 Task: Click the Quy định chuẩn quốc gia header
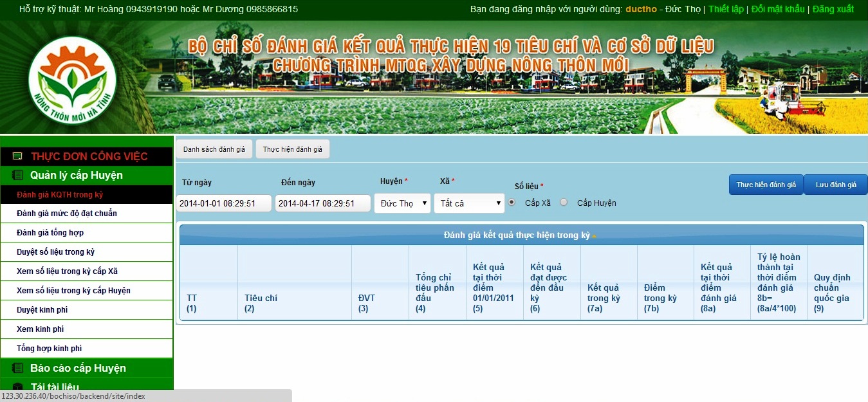pyautogui.click(x=835, y=282)
